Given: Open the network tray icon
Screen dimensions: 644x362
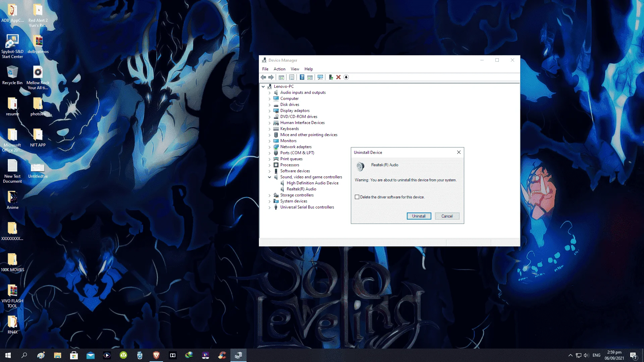Looking at the screenshot, I should tap(579, 355).
